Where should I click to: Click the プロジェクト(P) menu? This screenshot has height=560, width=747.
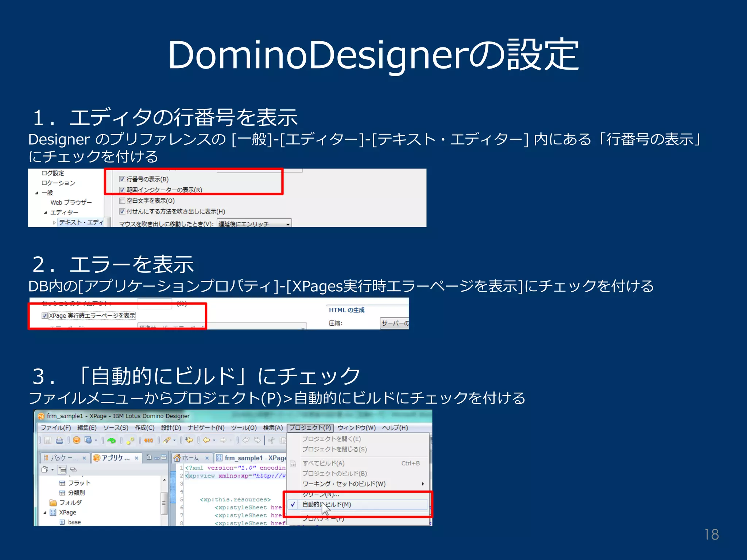(310, 428)
